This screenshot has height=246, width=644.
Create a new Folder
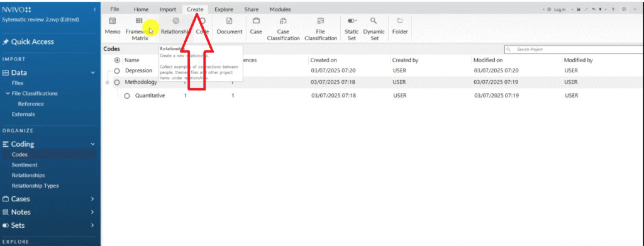[x=399, y=26]
